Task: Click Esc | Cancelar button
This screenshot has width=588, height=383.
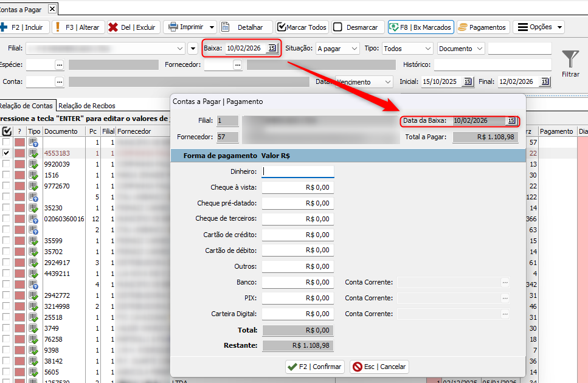Action: click(x=379, y=367)
